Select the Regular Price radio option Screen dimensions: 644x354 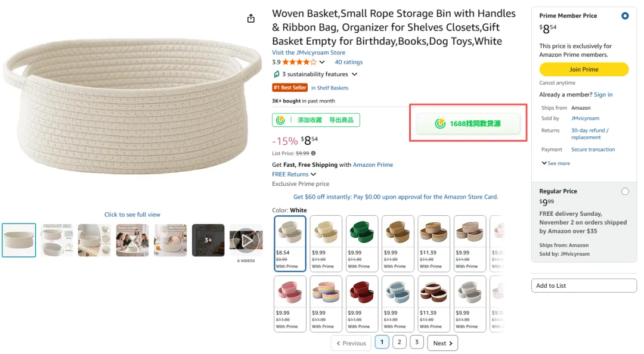pos(625,191)
